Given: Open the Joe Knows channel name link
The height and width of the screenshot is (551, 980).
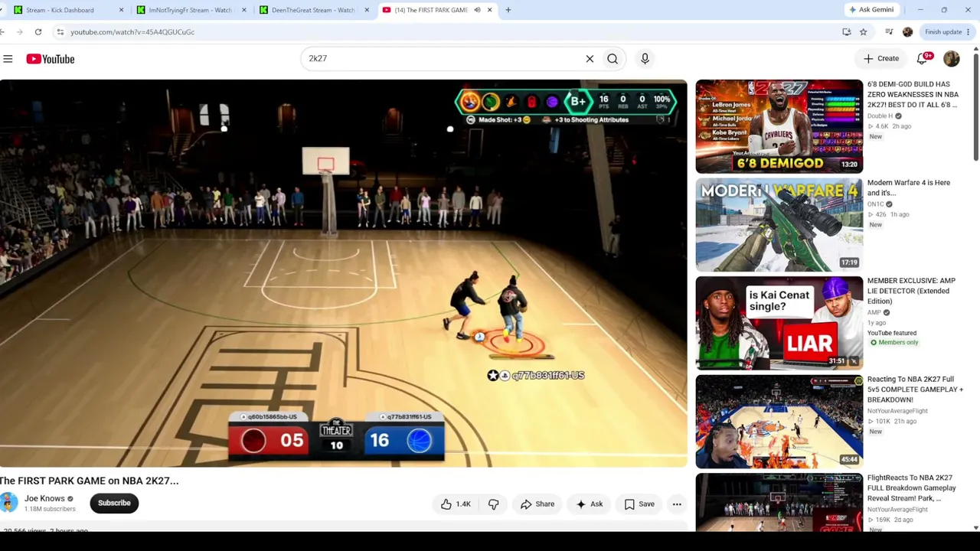Looking at the screenshot, I should (44, 498).
